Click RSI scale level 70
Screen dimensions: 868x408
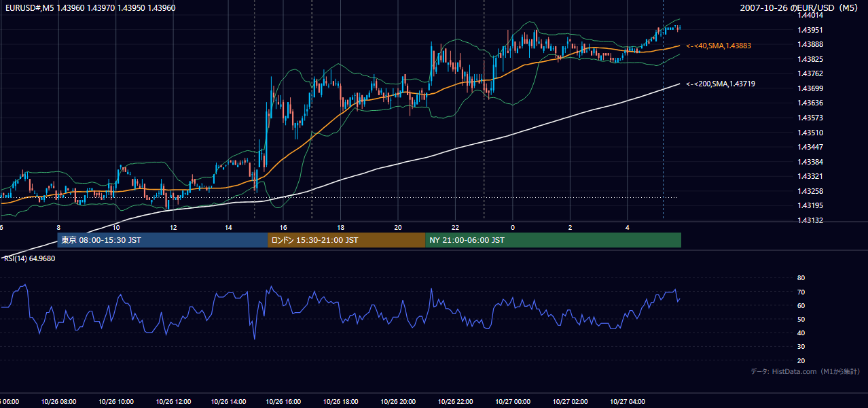(x=801, y=292)
